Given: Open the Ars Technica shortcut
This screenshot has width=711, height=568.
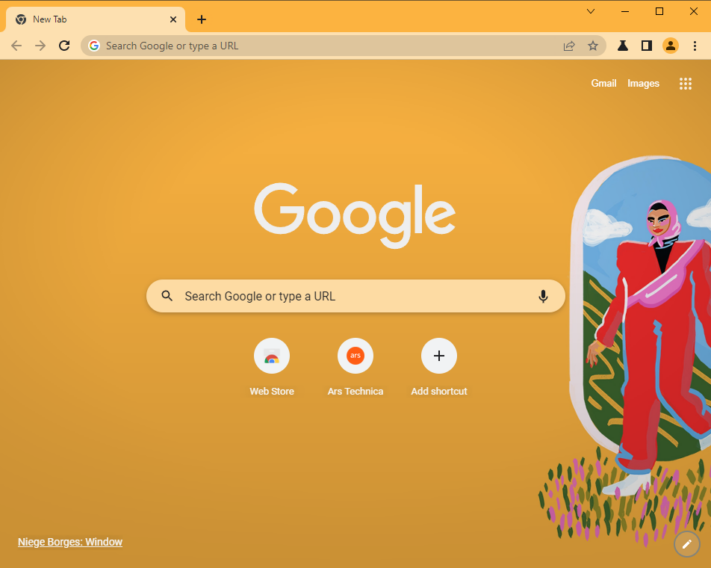Looking at the screenshot, I should pos(356,367).
